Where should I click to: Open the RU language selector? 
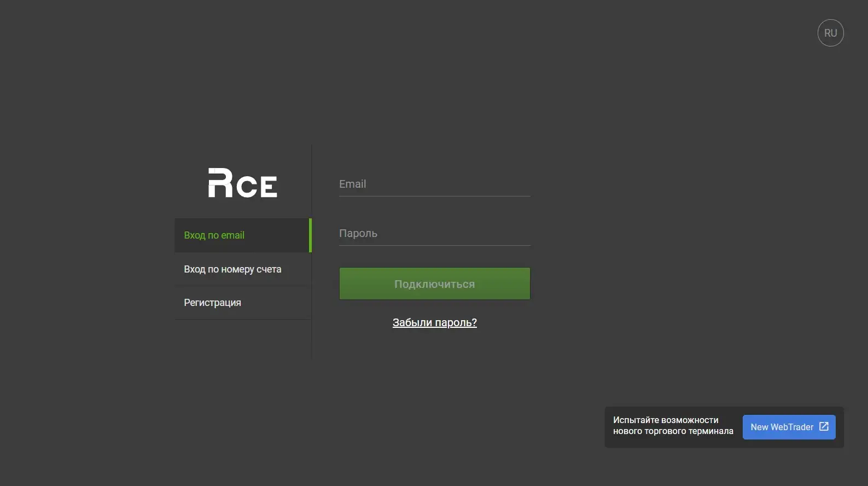tap(830, 33)
